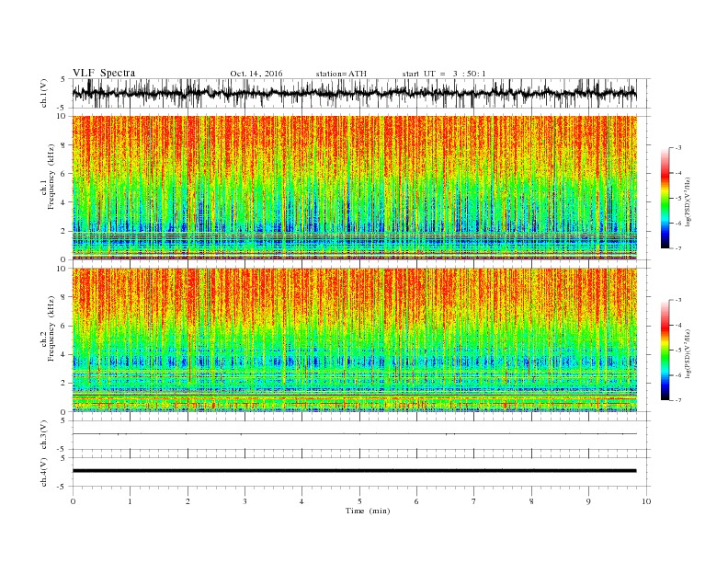Click the "-3" label on ch.2 colorbar
This screenshot has height=563, width=728.
[677, 300]
